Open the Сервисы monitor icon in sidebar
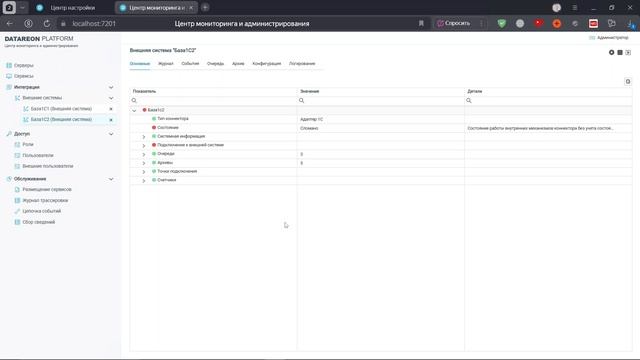 point(9,76)
